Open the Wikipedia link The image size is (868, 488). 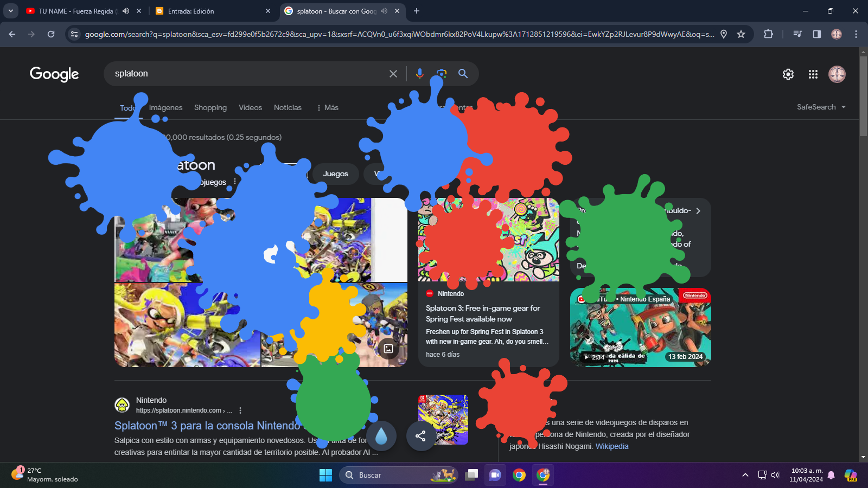pos(612,446)
